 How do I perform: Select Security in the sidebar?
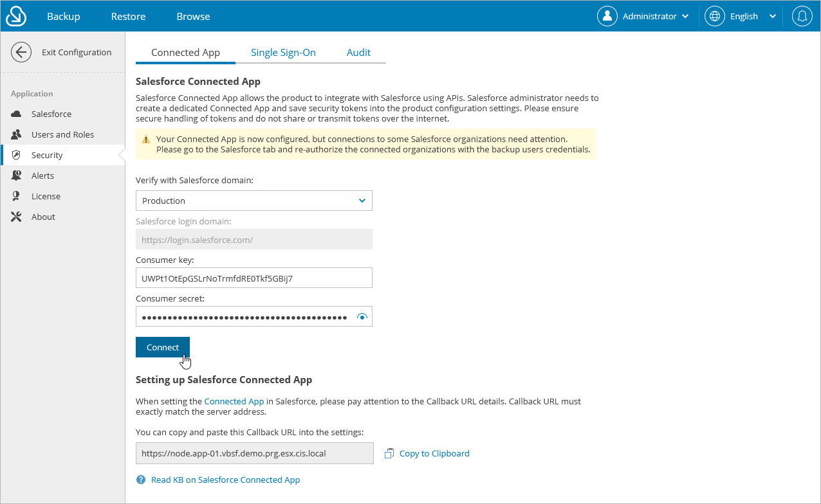63,155
